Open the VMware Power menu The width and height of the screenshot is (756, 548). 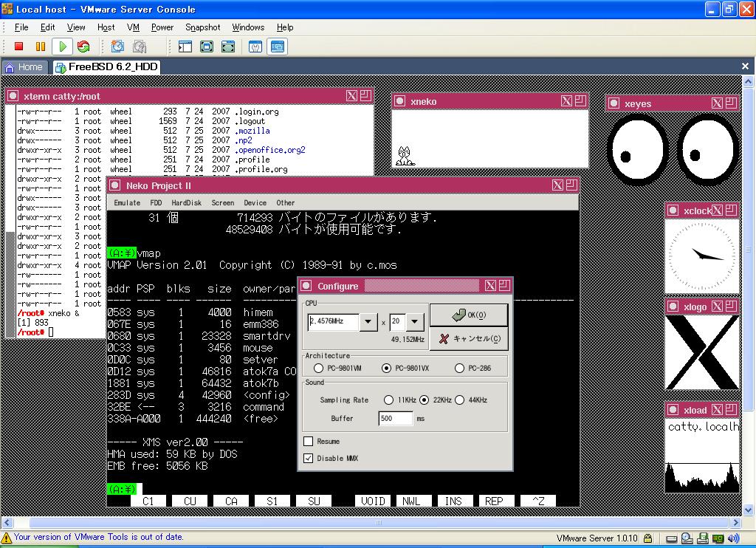click(x=162, y=27)
